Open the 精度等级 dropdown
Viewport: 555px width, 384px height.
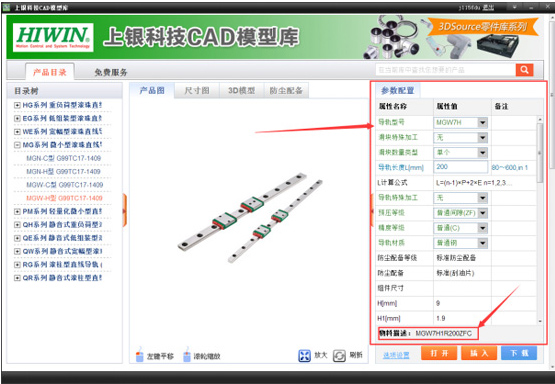482,228
